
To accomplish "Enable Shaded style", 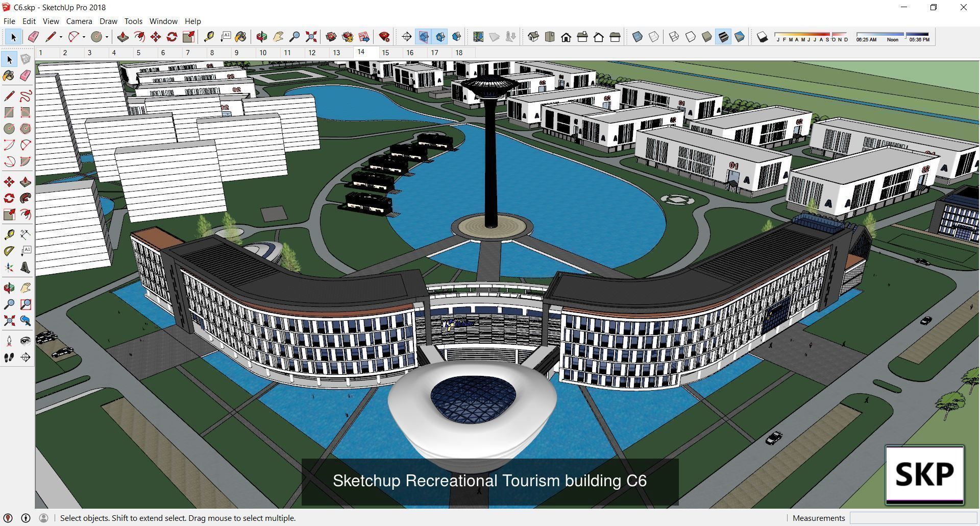I will pos(707,37).
